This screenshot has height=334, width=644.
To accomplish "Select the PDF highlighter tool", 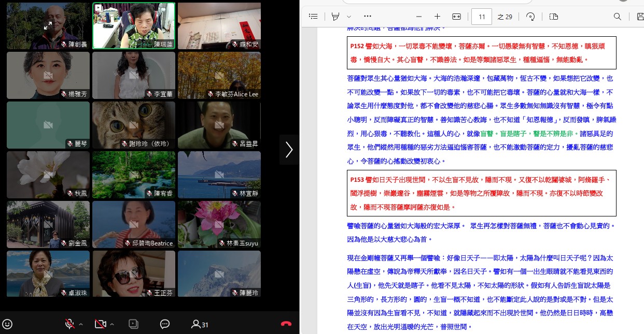I will 336,17.
